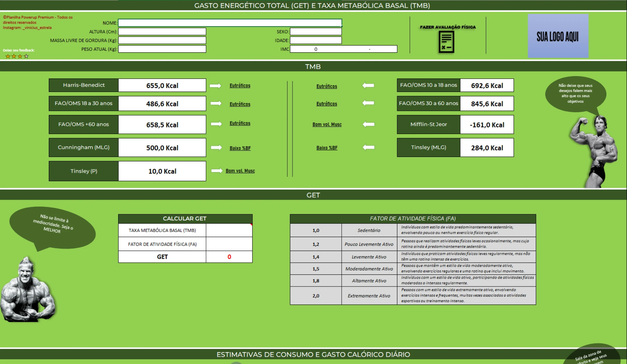The image size is (627, 364).
Task: Select the NOME input field
Action: [230, 23]
